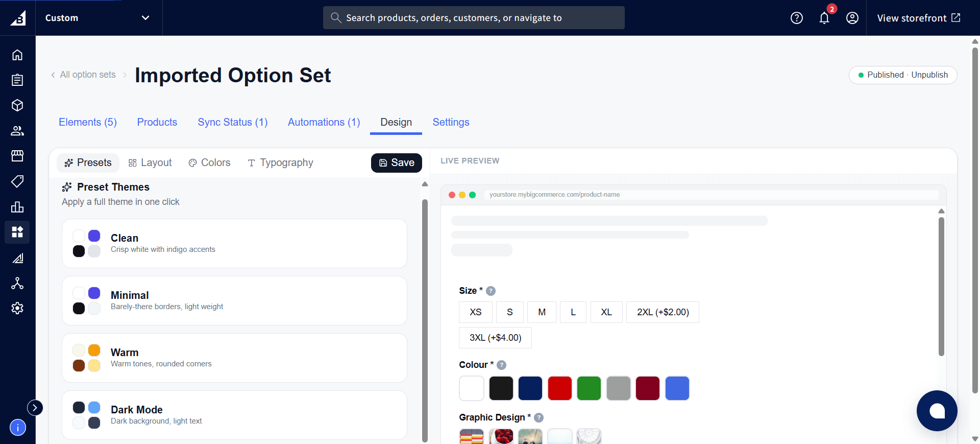Choose the navy blue colour swatch
The height and width of the screenshot is (444, 980).
tap(530, 388)
